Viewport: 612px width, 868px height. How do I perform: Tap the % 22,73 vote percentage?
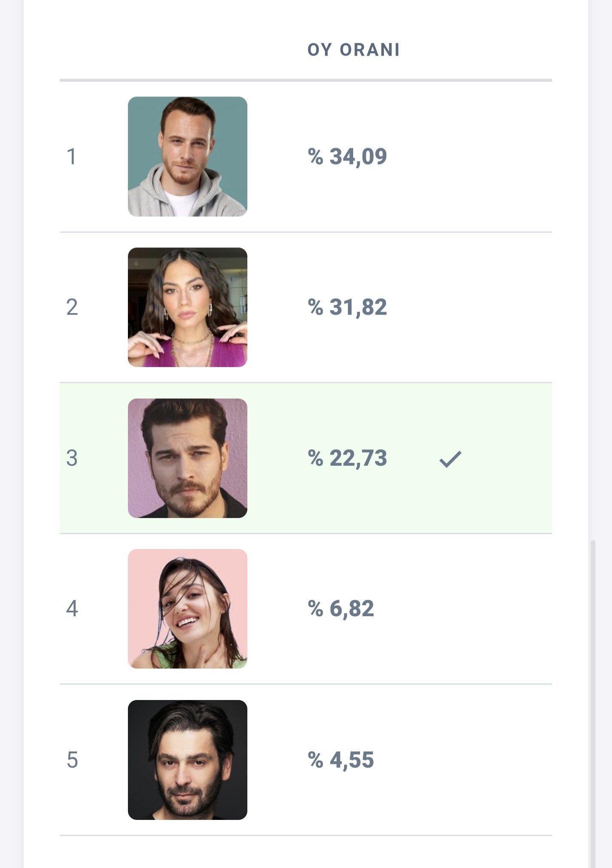click(347, 458)
